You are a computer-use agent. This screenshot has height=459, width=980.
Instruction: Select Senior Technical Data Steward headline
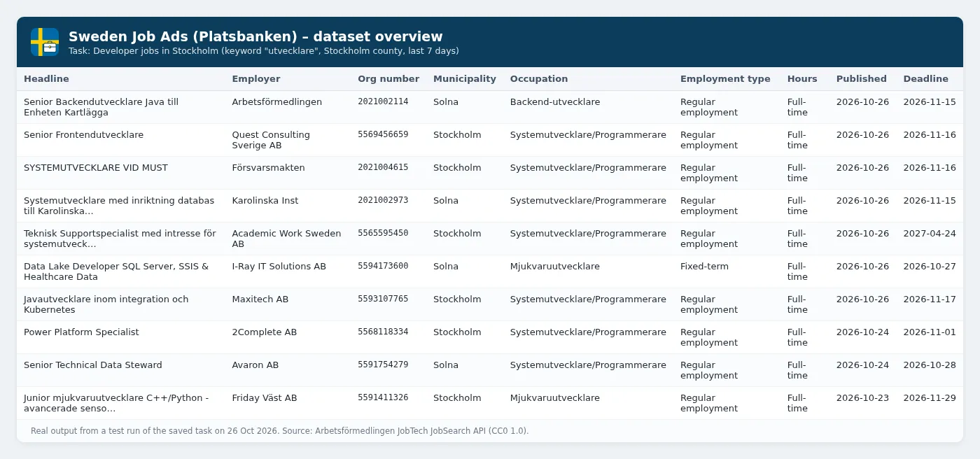click(x=93, y=365)
